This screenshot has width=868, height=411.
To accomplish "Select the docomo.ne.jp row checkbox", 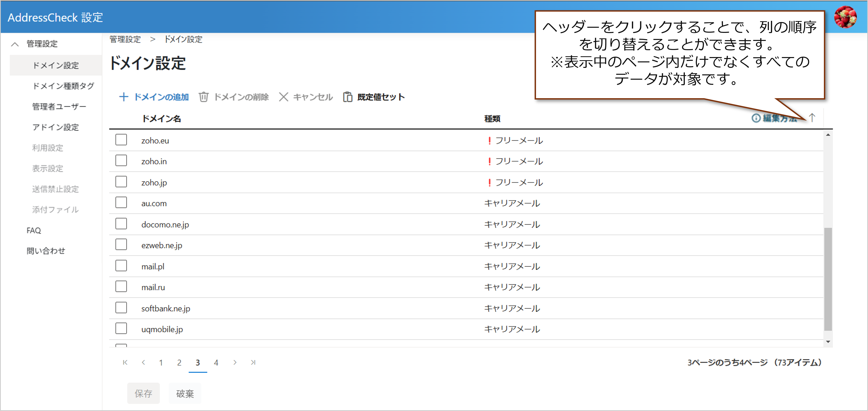I will (121, 224).
